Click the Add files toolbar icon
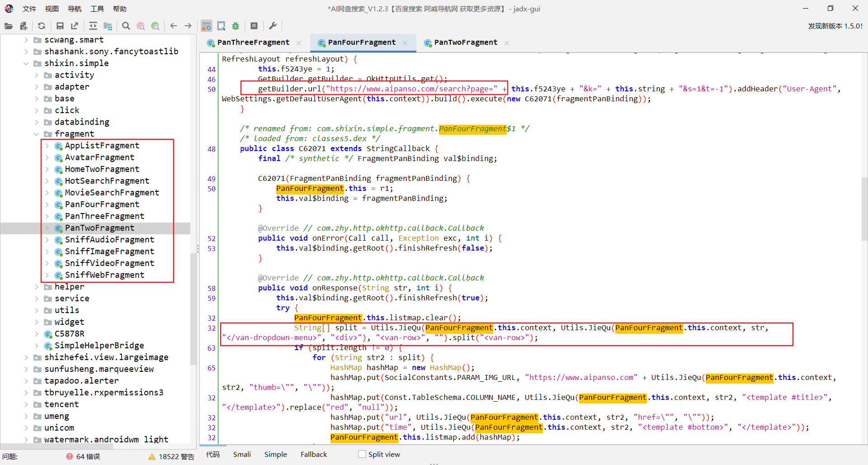 [24, 26]
